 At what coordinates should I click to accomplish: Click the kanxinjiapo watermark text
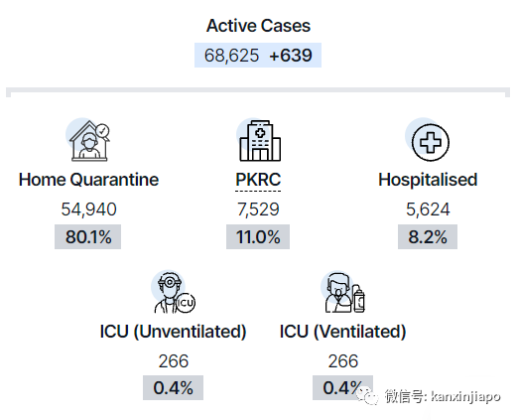465,396
